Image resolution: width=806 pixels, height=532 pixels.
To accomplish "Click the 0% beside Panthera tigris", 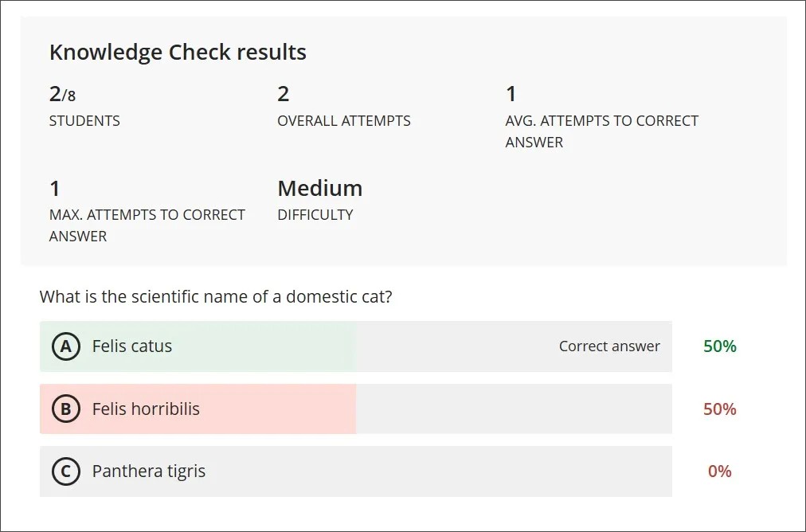I will 718,471.
